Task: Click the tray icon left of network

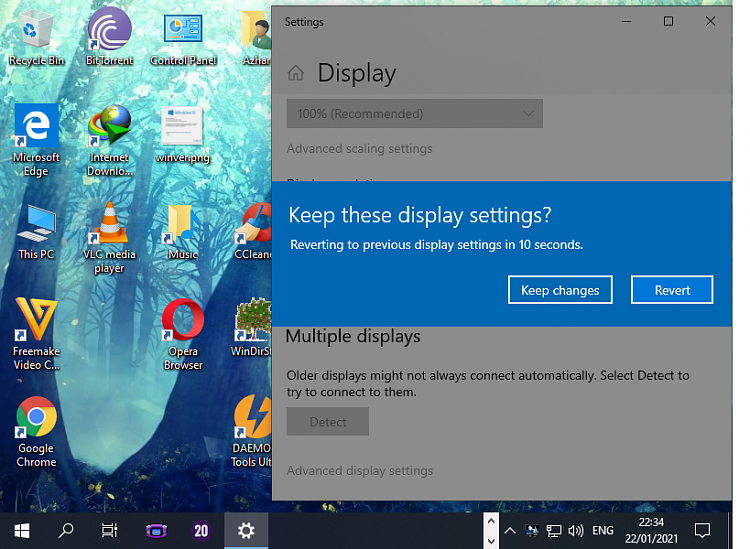Action: point(532,530)
